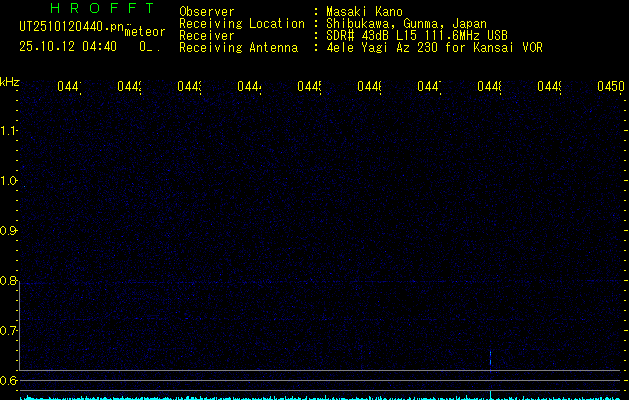Click the Receiving Location field label
This screenshot has width=629, height=400.
[x=241, y=23]
